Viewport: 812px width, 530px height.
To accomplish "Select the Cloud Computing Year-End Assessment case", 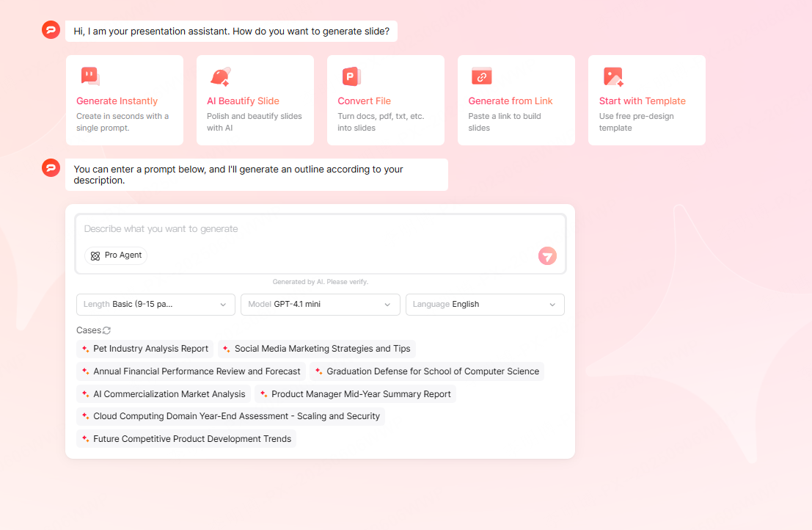I will (x=233, y=416).
